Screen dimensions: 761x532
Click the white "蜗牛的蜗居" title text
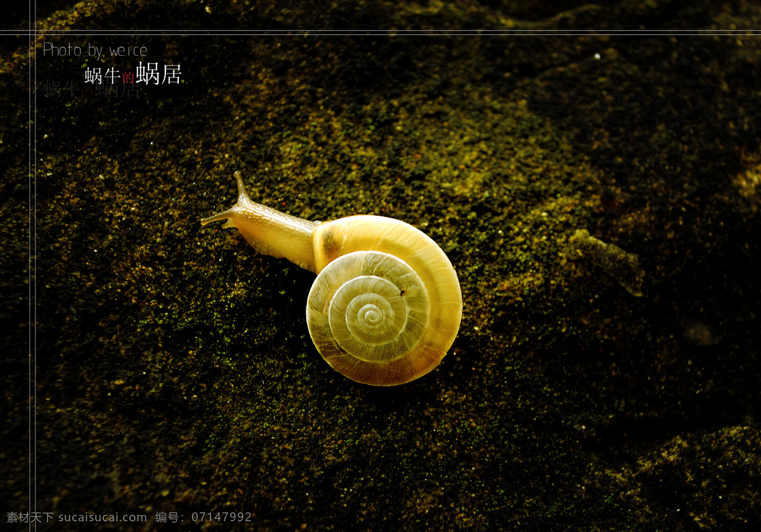(x=133, y=74)
